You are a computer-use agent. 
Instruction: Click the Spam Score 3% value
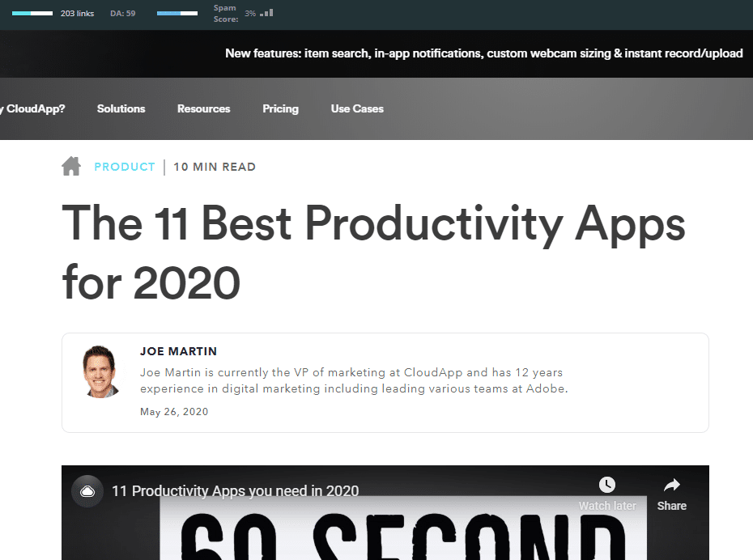[x=250, y=14]
